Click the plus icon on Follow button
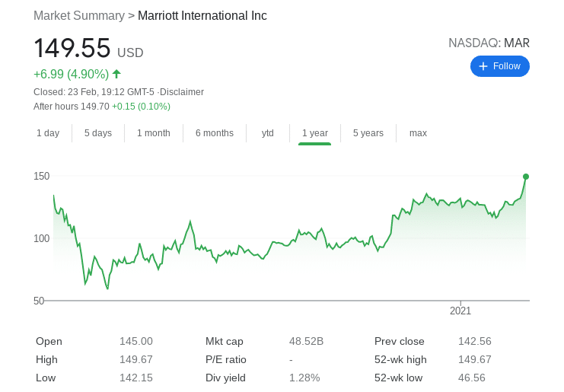 pos(483,66)
